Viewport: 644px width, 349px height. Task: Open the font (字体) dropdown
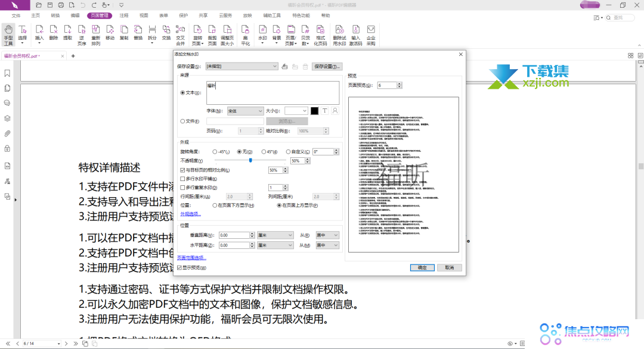[x=245, y=111]
